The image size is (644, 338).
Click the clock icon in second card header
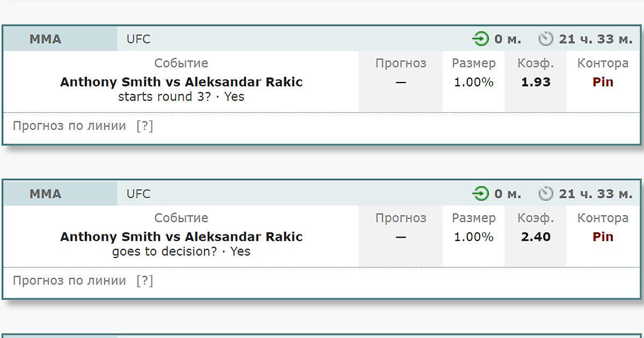point(546,194)
